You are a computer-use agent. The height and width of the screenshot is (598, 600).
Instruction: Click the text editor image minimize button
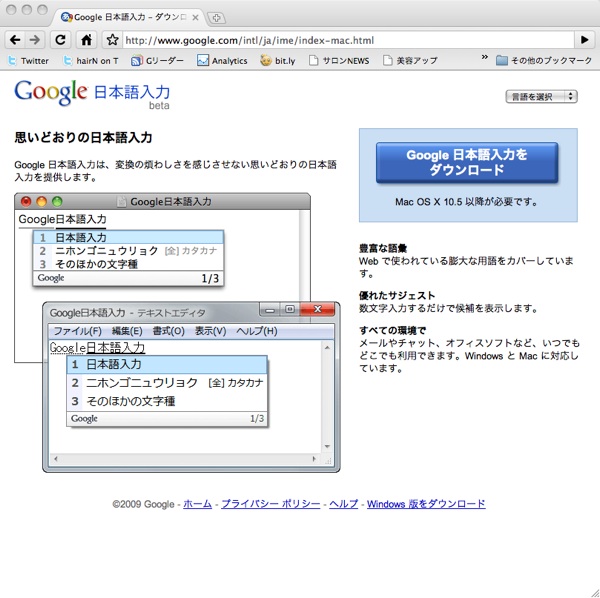pos(270,309)
